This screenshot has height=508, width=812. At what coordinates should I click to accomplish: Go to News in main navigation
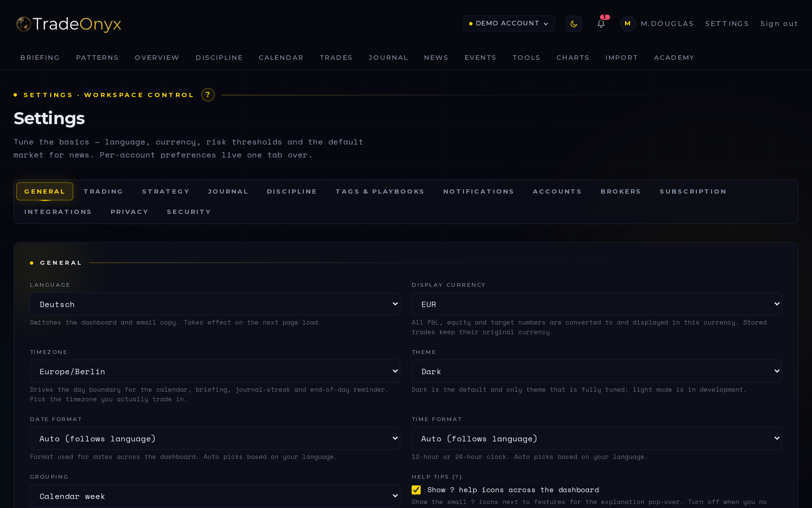436,58
